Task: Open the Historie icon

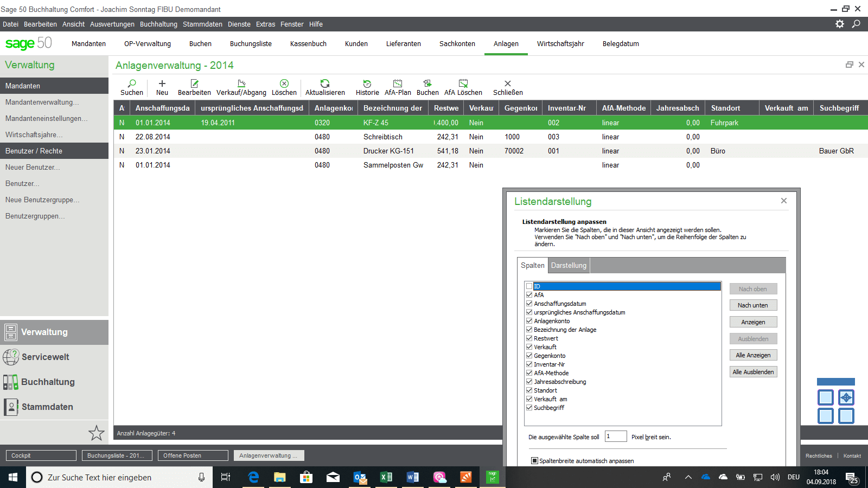Action: click(367, 84)
